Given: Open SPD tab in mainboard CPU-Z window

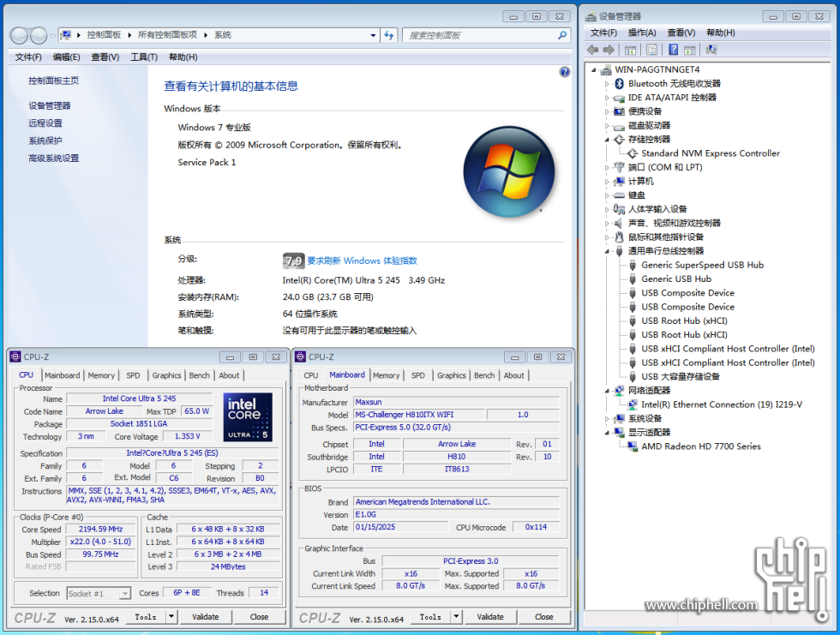Looking at the screenshot, I should [418, 375].
